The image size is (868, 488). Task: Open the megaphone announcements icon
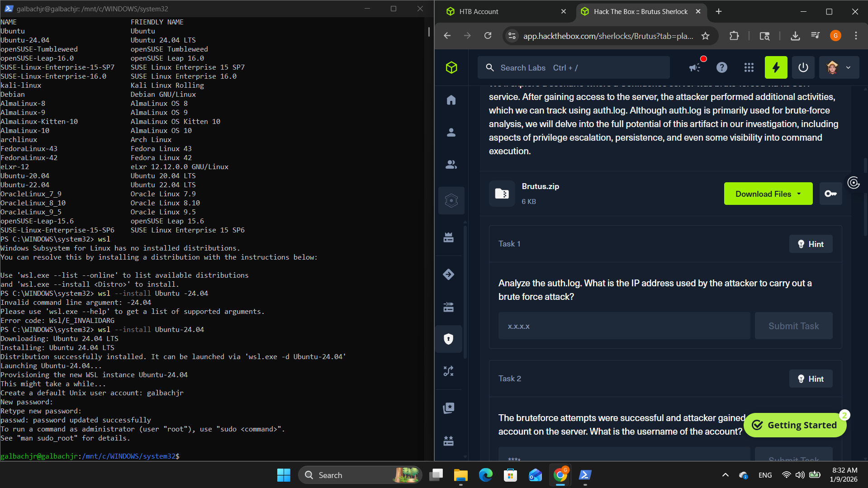click(x=695, y=68)
